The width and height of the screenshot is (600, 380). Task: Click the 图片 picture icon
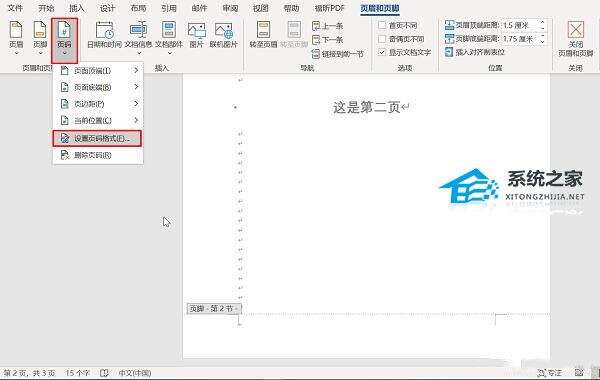[196, 35]
